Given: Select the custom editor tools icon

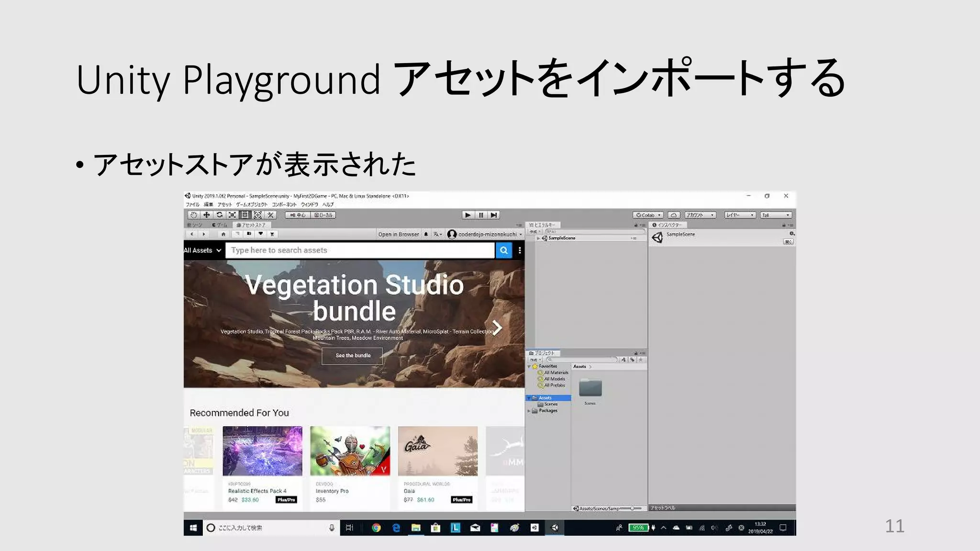Looking at the screenshot, I should [x=270, y=215].
